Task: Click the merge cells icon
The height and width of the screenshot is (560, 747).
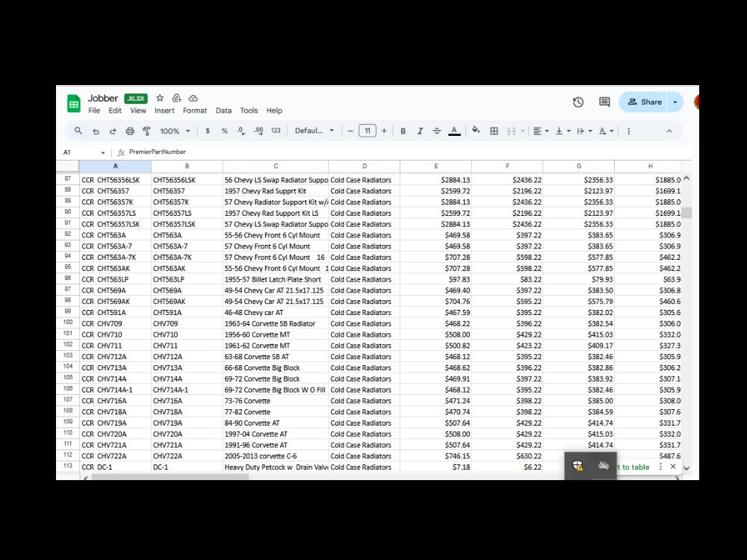Action: pos(511,131)
